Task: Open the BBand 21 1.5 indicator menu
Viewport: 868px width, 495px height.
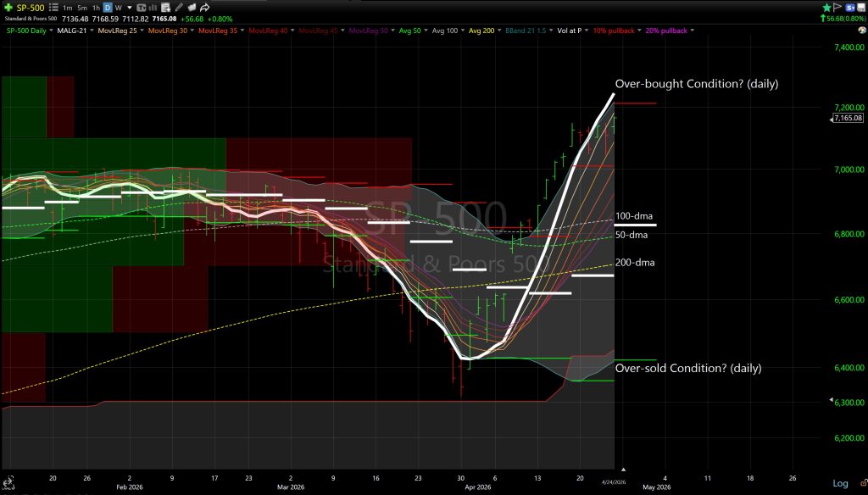Action: [551, 31]
